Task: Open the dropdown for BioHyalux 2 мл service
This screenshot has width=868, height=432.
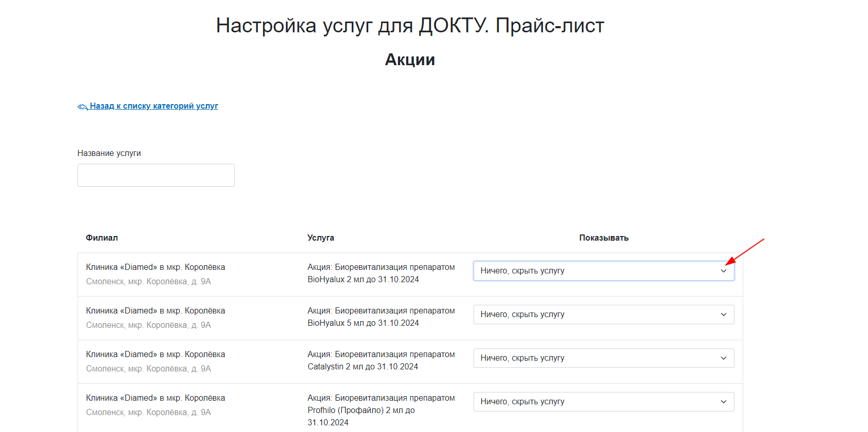Action: point(603,271)
